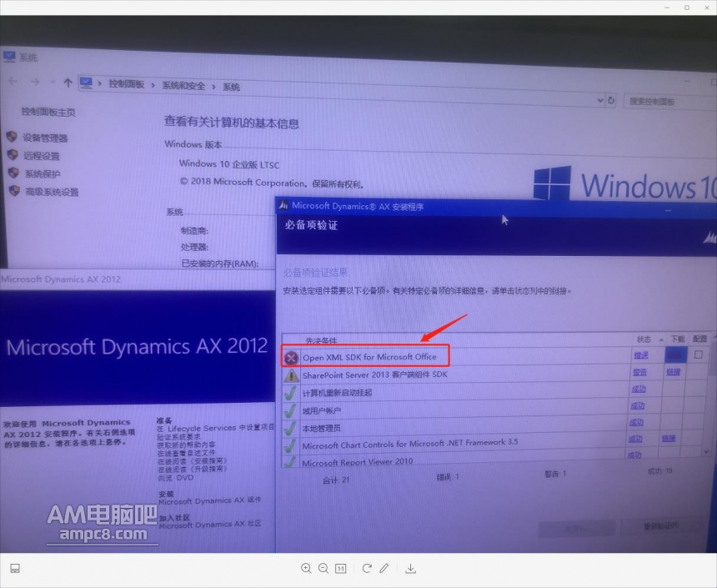Click the green check icon for 计算机重新启动挂起
Image resolution: width=717 pixels, height=588 pixels.
point(290,393)
